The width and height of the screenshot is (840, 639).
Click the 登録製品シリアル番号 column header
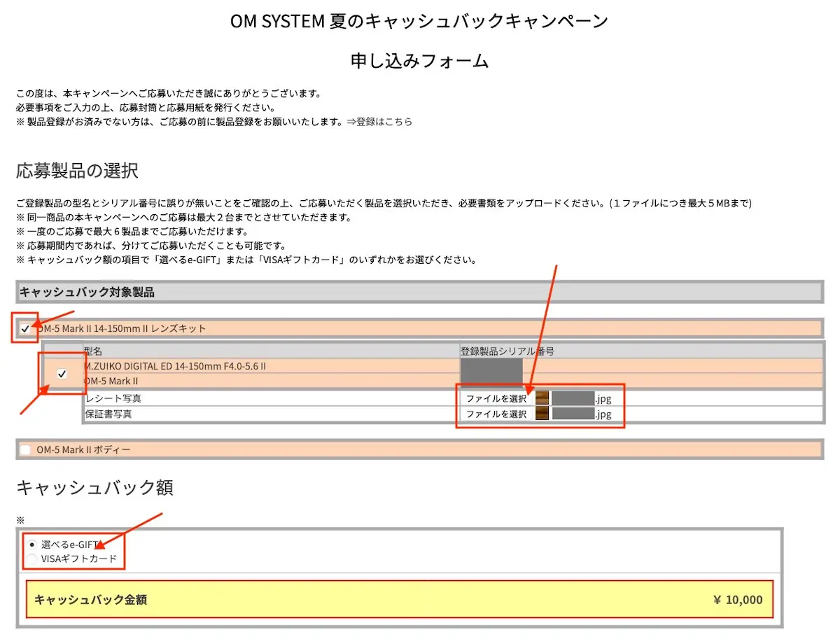click(x=640, y=351)
